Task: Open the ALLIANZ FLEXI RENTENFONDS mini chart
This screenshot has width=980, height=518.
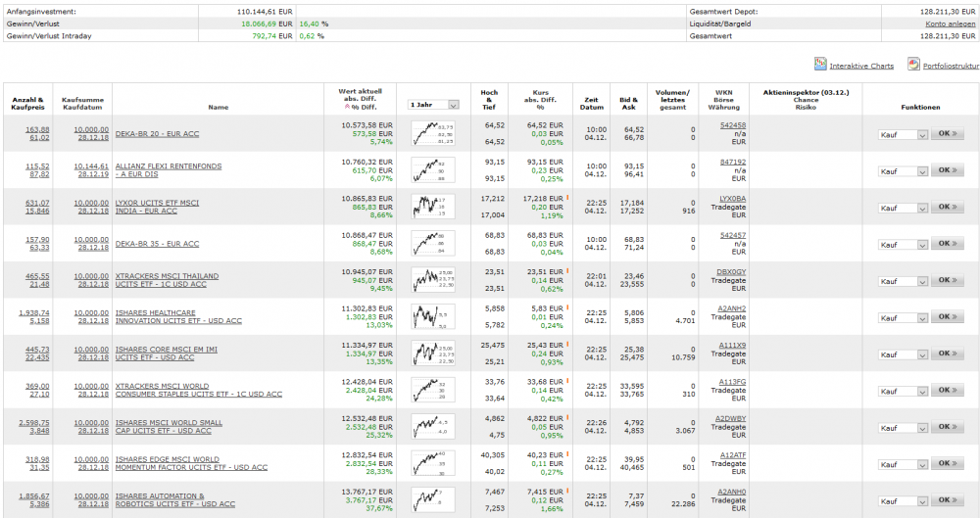Action: [x=433, y=170]
